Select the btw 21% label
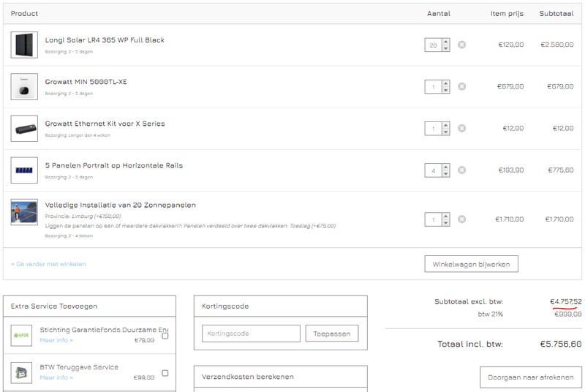This screenshot has width=585, height=392. (490, 314)
